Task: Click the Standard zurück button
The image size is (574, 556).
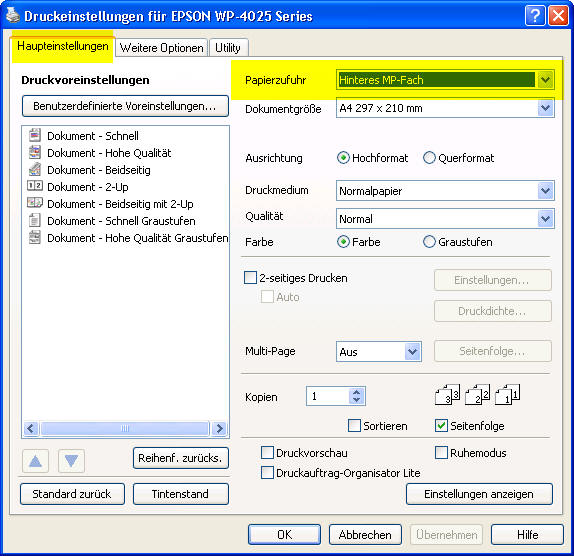Action: point(72,494)
